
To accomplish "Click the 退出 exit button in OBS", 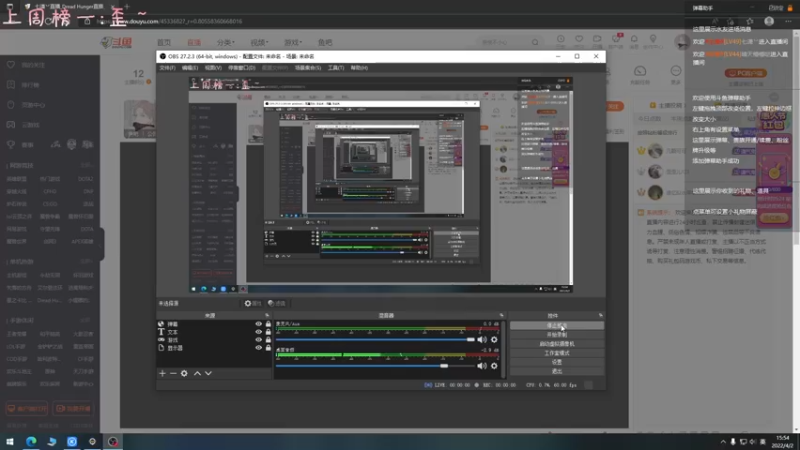I will point(557,371).
